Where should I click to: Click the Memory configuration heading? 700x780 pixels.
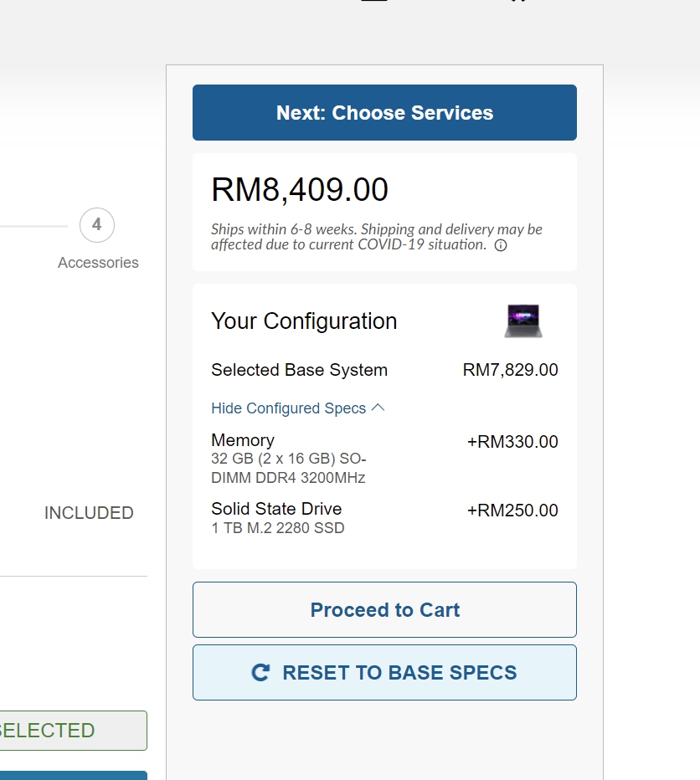243,440
